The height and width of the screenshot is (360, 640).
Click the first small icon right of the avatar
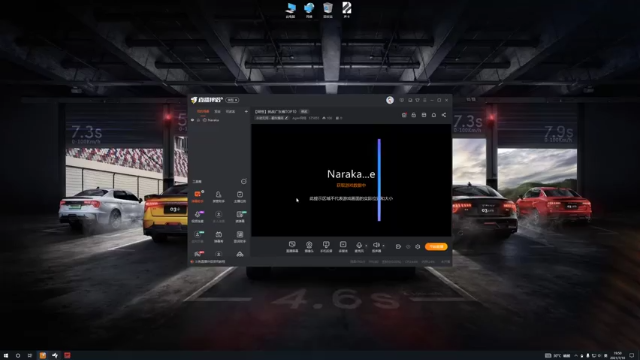coord(402,100)
